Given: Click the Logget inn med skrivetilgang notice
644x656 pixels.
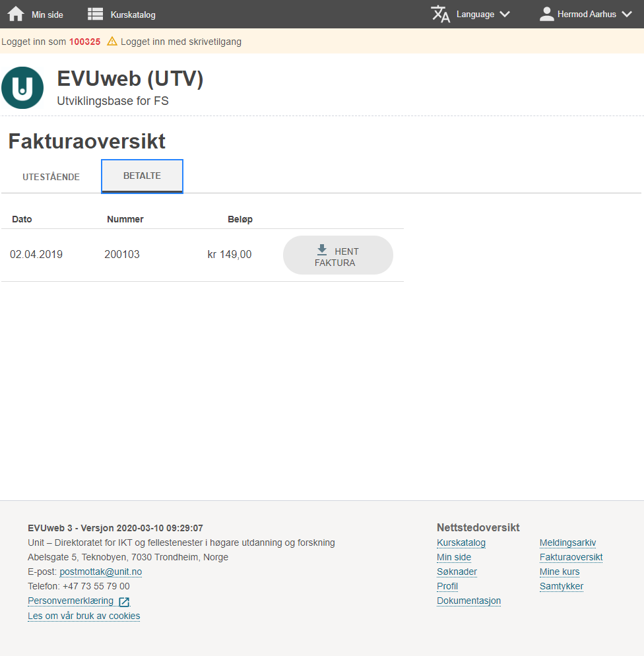Looking at the screenshot, I should point(181,42).
